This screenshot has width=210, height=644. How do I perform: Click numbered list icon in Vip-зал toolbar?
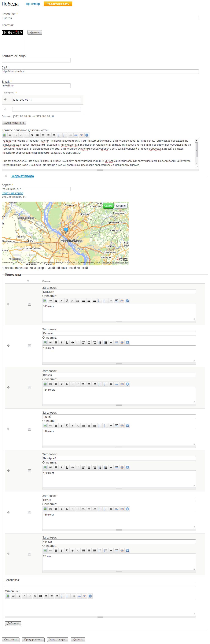pyautogui.click(x=100, y=551)
